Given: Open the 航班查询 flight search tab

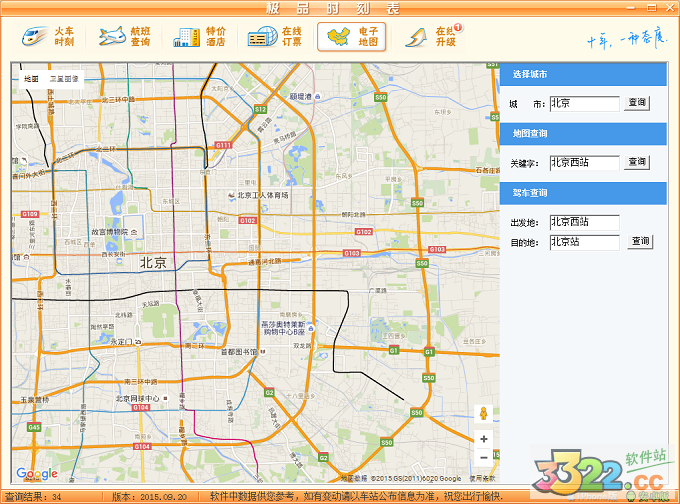Looking at the screenshot, I should click(124, 37).
